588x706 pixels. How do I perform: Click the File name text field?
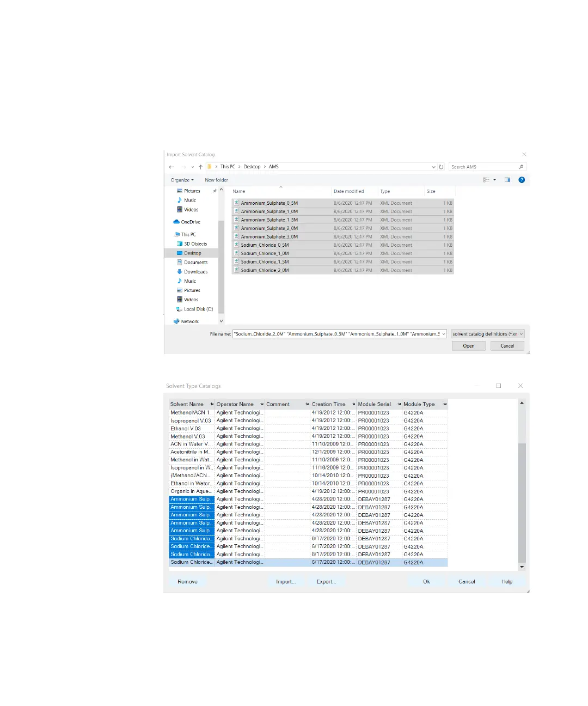point(336,334)
